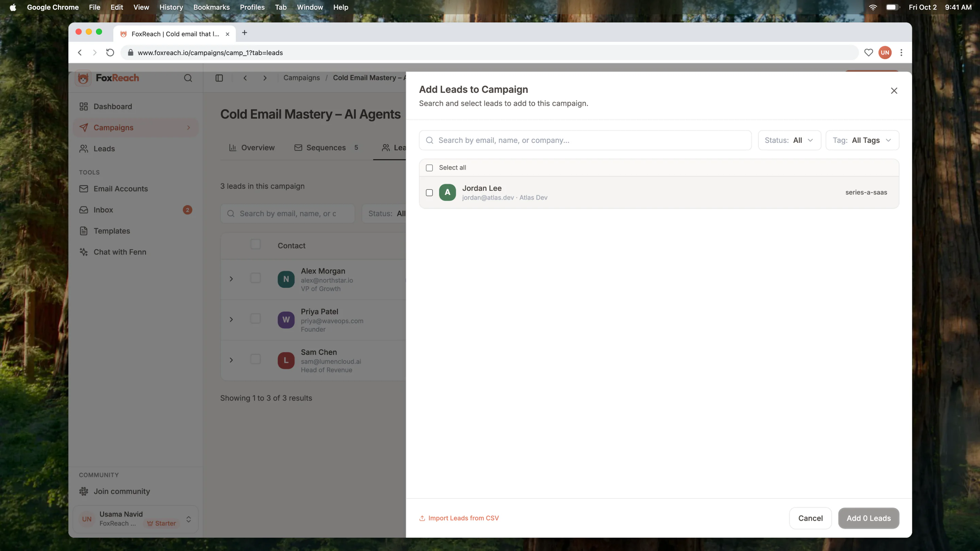The height and width of the screenshot is (551, 980).
Task: Click breadcrumb forward arrow in app header
Action: [265, 78]
